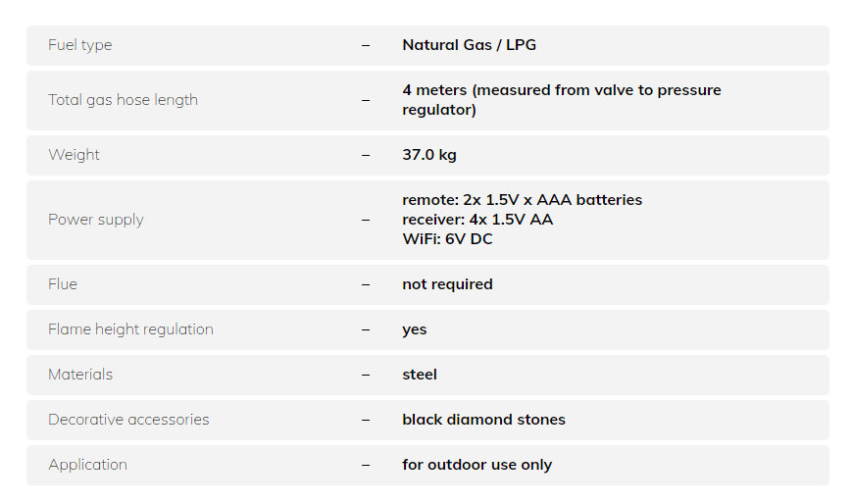Click the WiFi: 6V DC line

pos(447,239)
